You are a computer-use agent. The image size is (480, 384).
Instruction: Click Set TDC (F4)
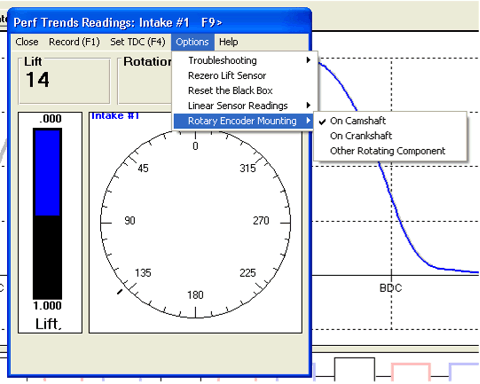click(138, 42)
